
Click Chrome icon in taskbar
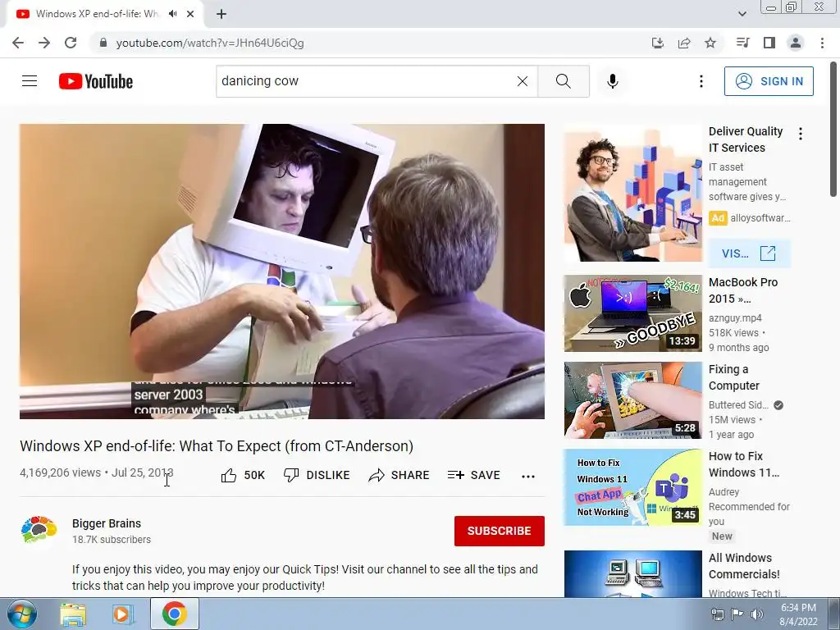[174, 614]
